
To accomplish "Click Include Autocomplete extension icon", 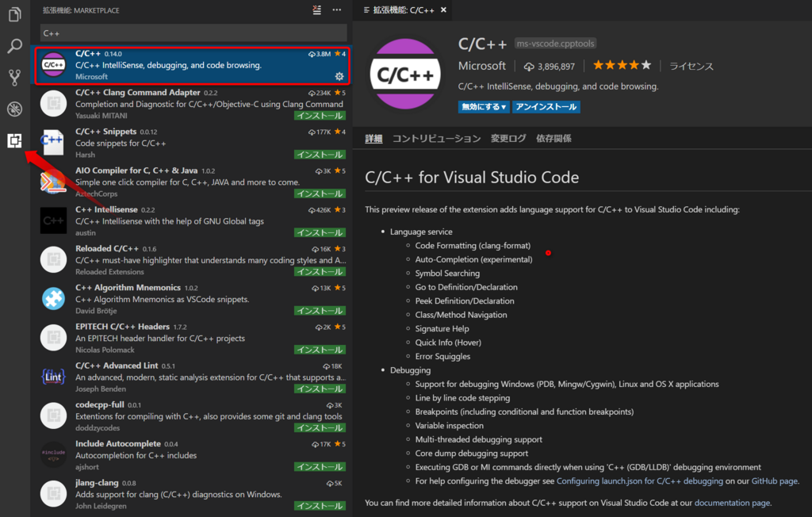I will coord(53,455).
